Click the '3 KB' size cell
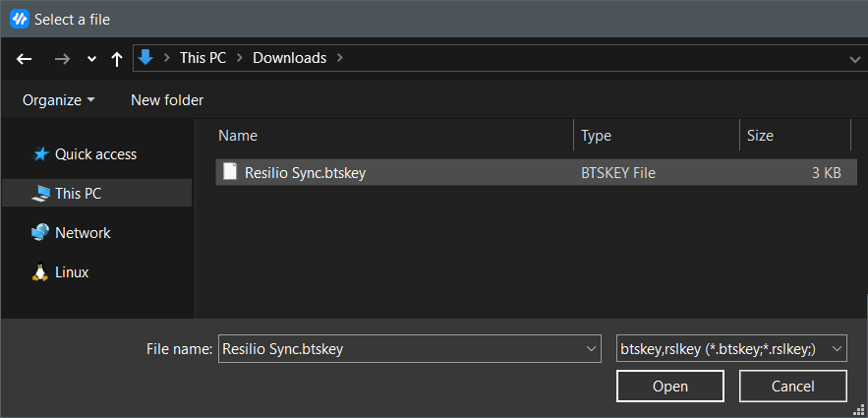The height and width of the screenshot is (418, 868). 827,173
